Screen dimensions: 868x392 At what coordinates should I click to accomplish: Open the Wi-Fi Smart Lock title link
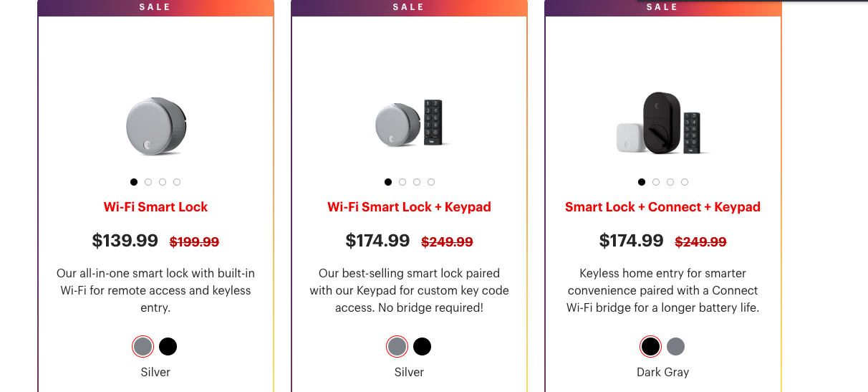(x=155, y=207)
